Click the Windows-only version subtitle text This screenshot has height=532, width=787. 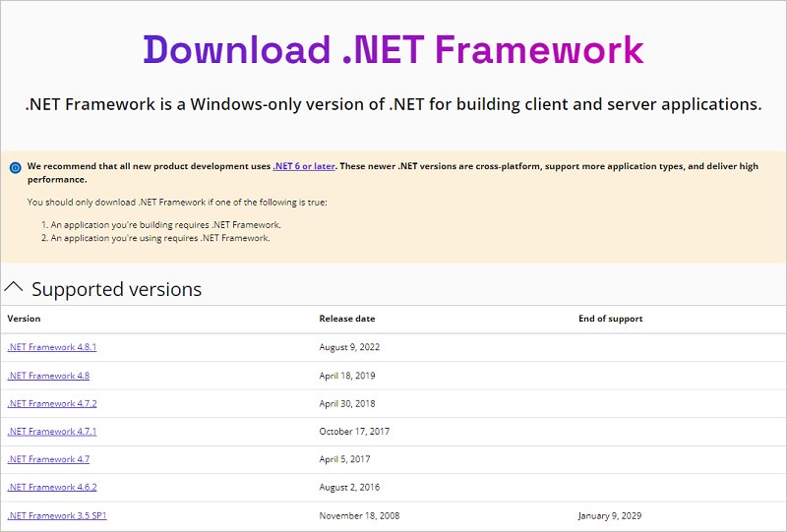[393, 104]
